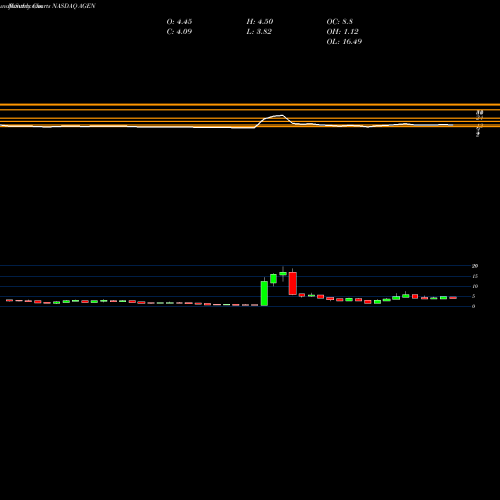Select the OH: 1.12 value
The image size is (500, 500).
click(342, 32)
